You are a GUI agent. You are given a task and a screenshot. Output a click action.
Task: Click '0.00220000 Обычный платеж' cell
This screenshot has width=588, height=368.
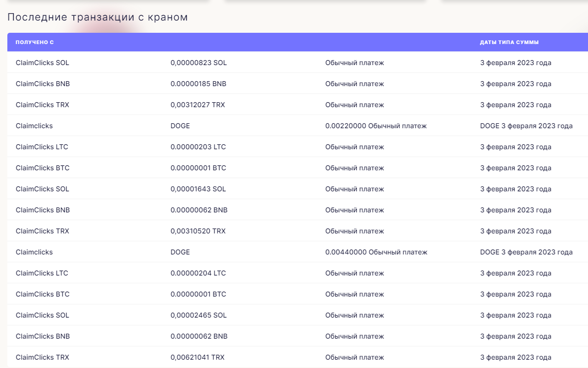pos(376,126)
